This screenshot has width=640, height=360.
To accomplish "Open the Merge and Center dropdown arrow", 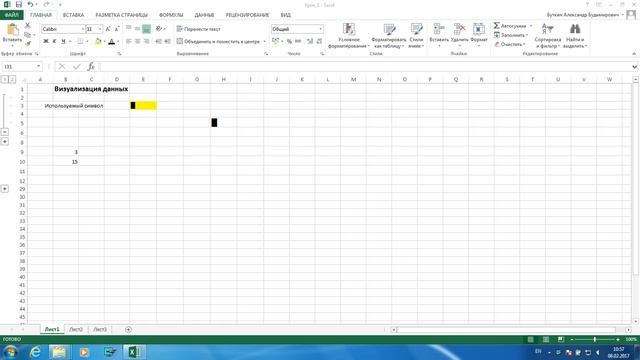I will [x=264, y=41].
